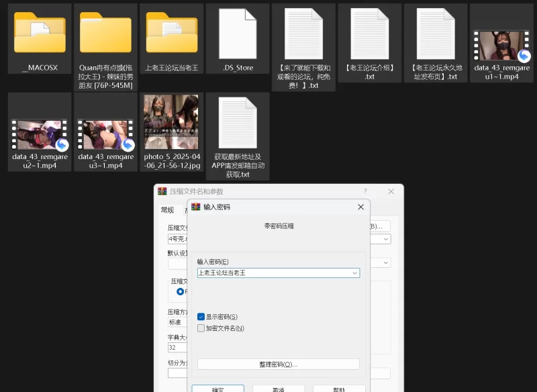
Task: Open the 【老王论坛介绍】.txt file
Action: [369, 34]
